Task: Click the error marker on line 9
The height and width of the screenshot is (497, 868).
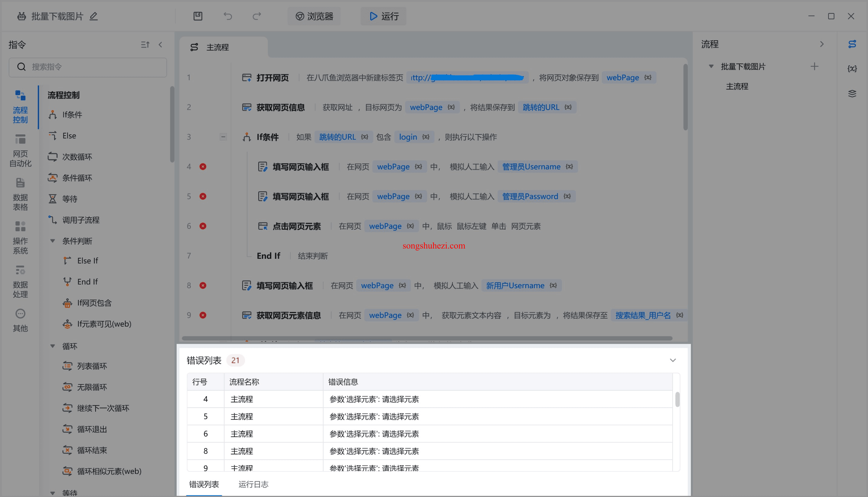Action: tap(203, 315)
